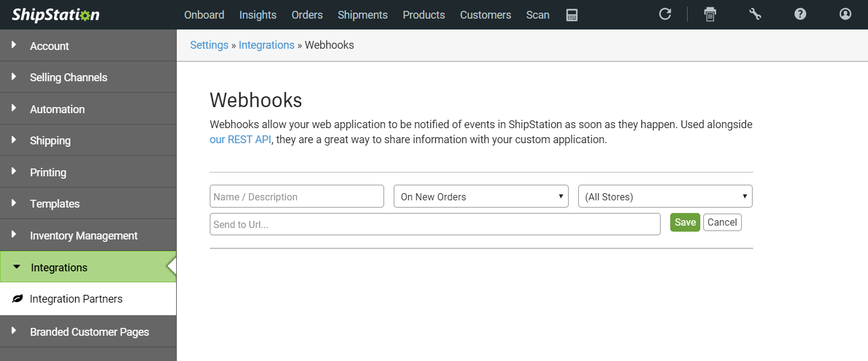Expand the Selling Channels section

click(88, 77)
